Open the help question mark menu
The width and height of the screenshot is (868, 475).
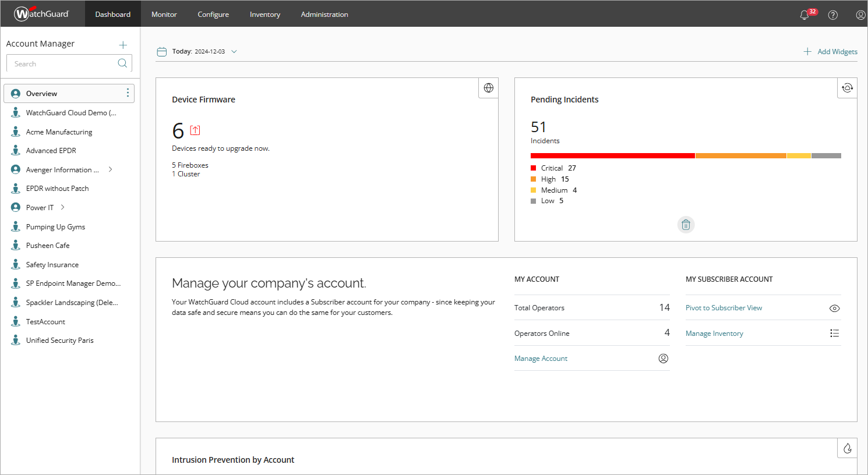(x=832, y=15)
